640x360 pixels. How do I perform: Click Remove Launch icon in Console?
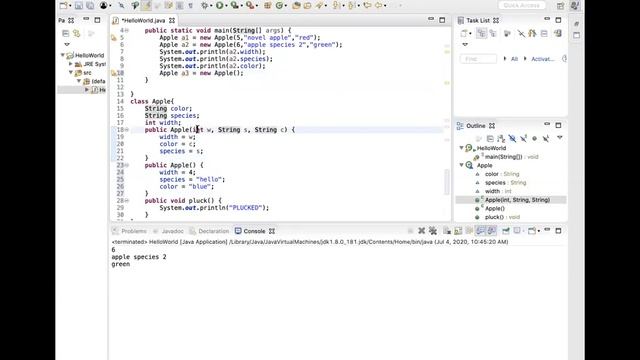coord(422,231)
